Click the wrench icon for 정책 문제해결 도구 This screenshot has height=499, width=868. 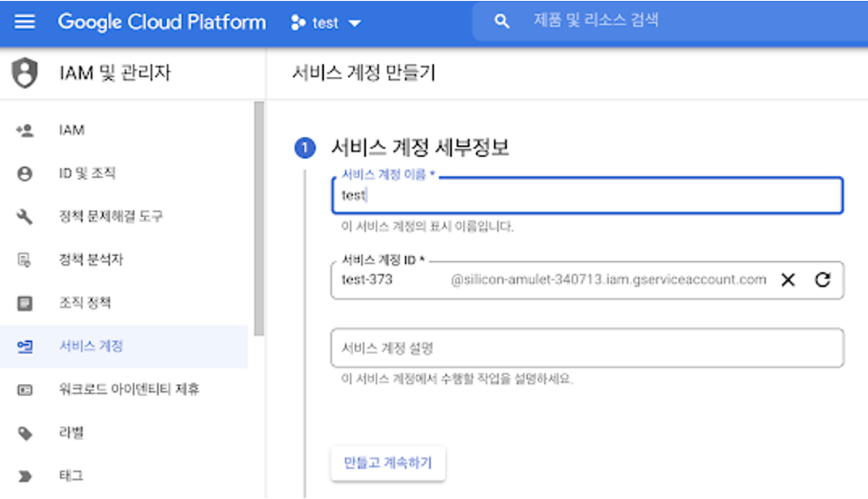(x=25, y=216)
